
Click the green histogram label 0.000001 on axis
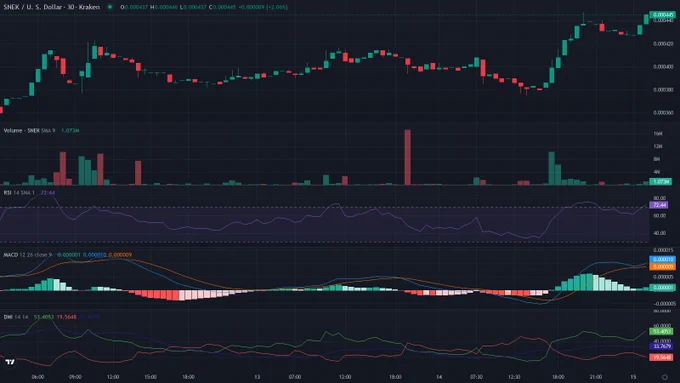[x=662, y=287]
